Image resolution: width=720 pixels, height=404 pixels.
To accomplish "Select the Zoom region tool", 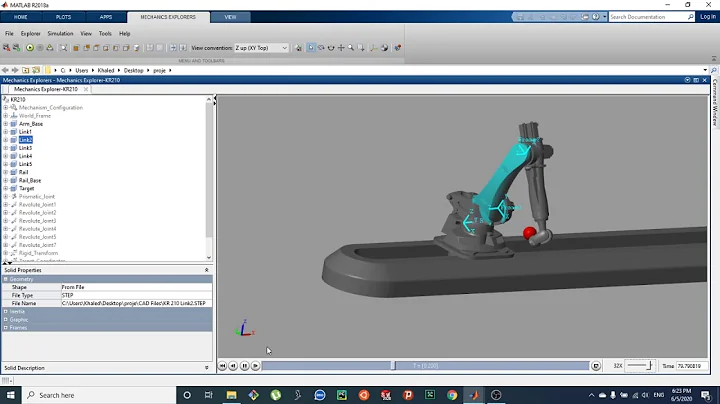I will tap(361, 48).
